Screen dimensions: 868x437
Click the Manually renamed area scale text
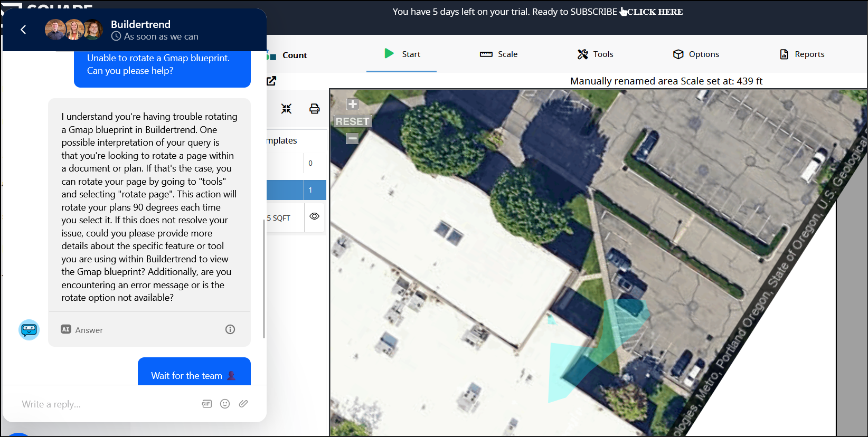(x=666, y=81)
